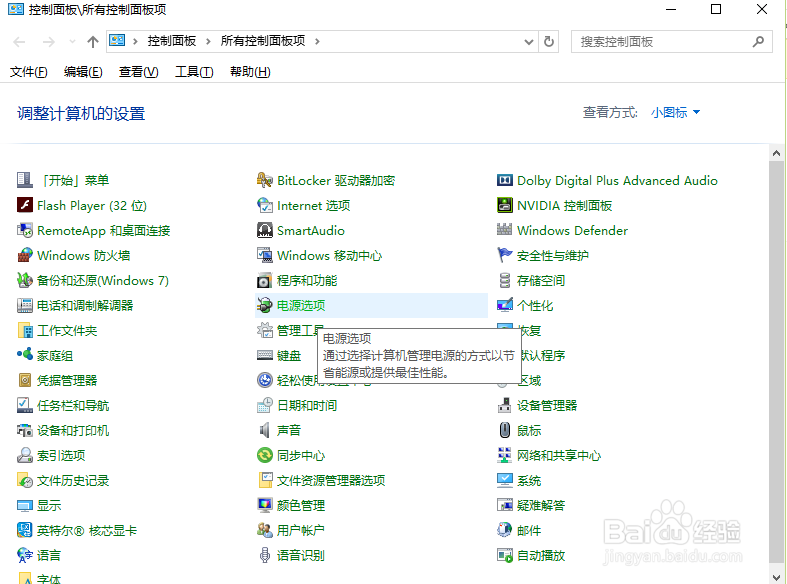This screenshot has width=787, height=584.
Task: Go up one folder level
Action: [93, 42]
